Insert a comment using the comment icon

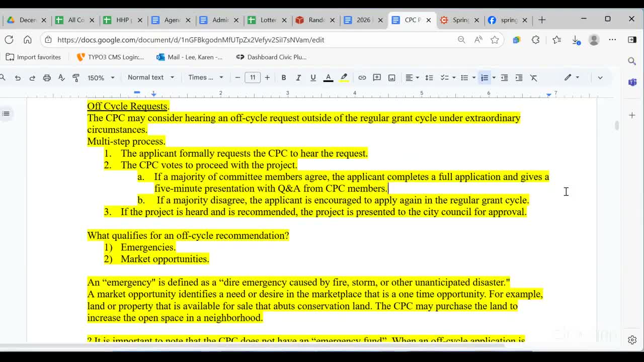[377, 77]
